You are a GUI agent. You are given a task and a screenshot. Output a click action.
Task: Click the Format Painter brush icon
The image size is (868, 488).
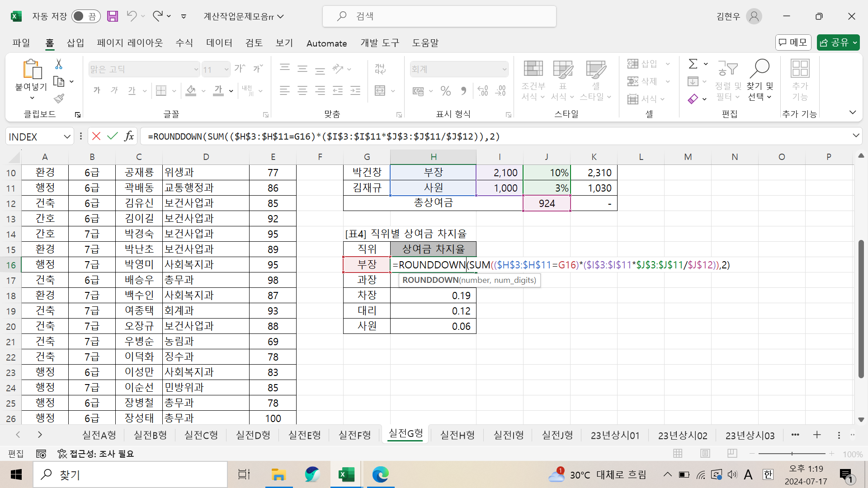pos(59,98)
